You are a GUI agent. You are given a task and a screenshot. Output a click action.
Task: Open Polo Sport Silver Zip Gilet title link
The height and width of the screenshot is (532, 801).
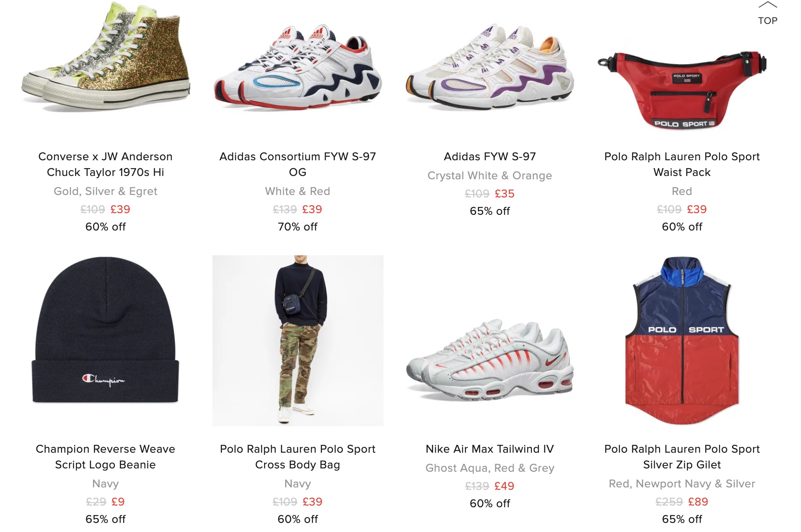[682, 457]
